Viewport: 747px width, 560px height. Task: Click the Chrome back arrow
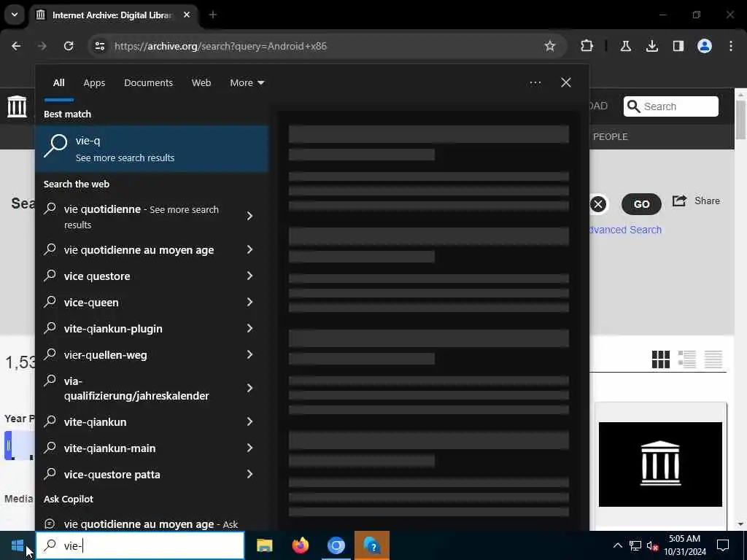[x=16, y=46]
